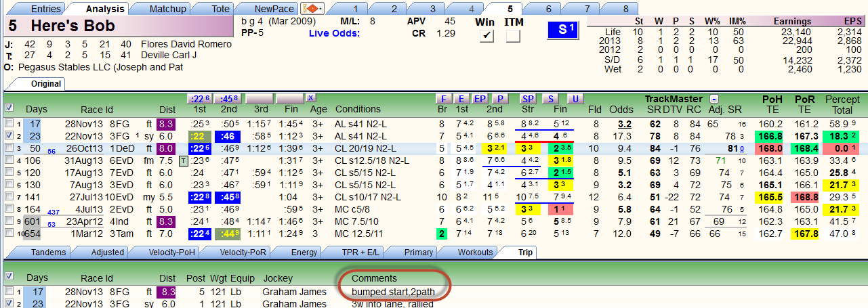Check the 26Oct13 1DeD row checkbox
Image resolution: width=868 pixels, height=308 pixels.
coord(8,148)
